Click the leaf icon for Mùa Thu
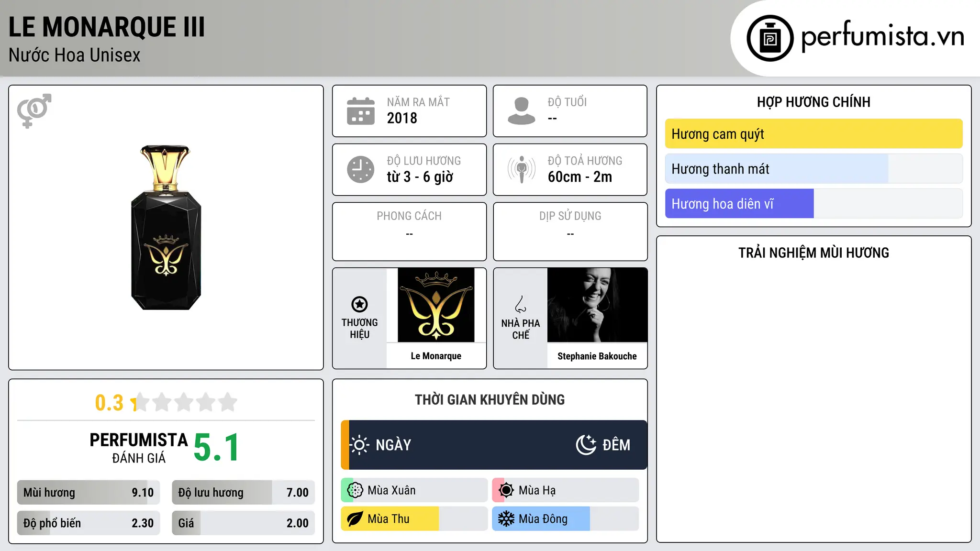 355,519
